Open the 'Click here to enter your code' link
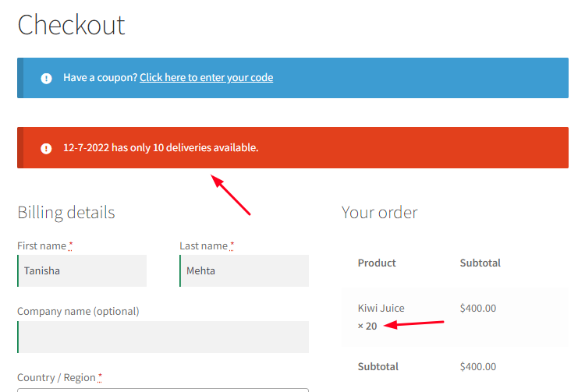This screenshot has height=392, width=585. [206, 78]
